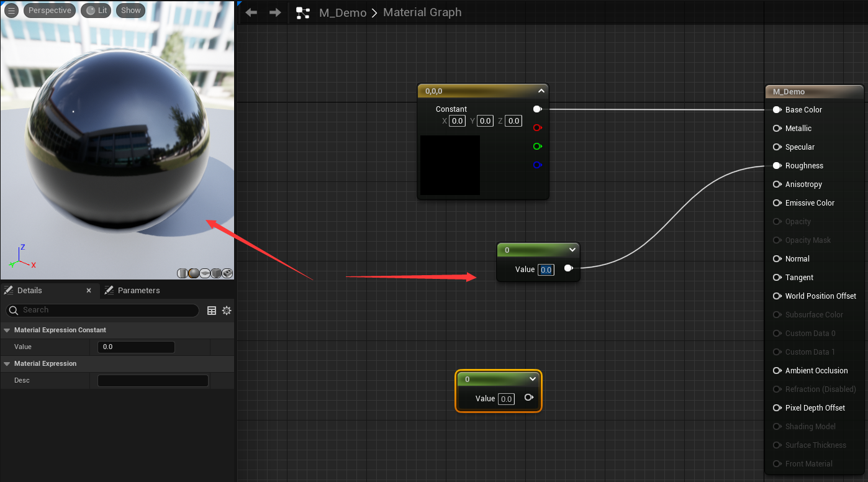The width and height of the screenshot is (868, 482).
Task: Click M_Demo in the breadcrumb
Action: pos(342,13)
